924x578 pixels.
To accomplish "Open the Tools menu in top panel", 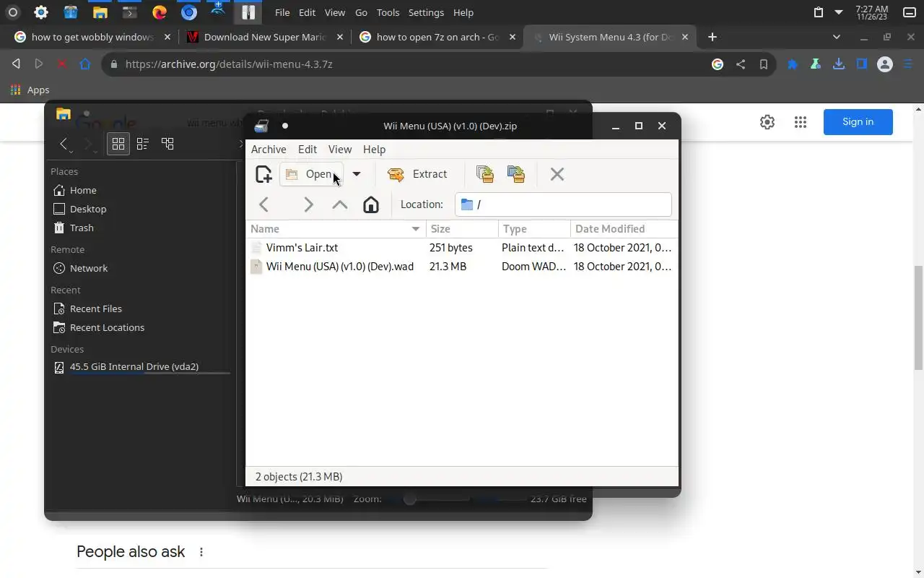I will 388,12.
